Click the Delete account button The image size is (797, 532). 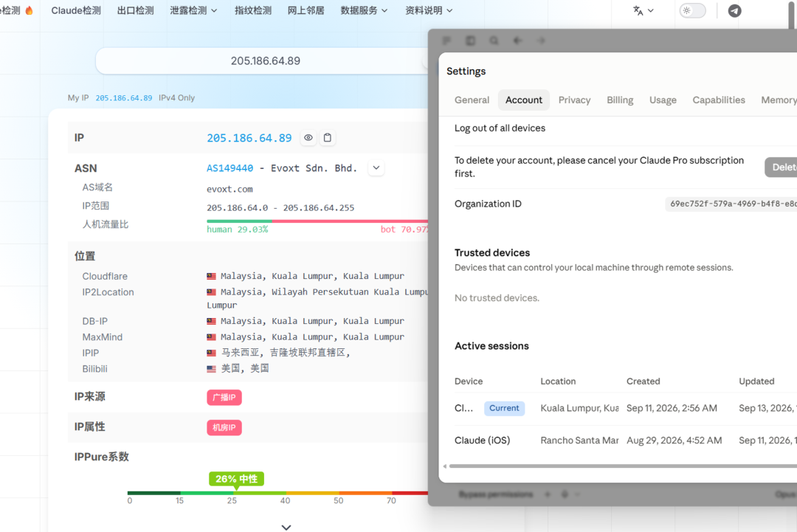(782, 167)
